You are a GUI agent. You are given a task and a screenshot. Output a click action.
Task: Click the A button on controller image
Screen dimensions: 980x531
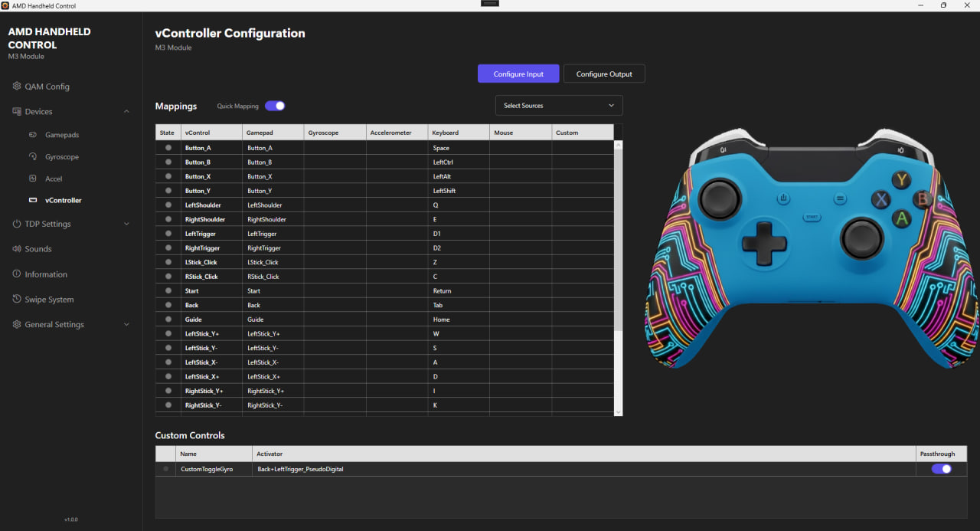tap(902, 218)
